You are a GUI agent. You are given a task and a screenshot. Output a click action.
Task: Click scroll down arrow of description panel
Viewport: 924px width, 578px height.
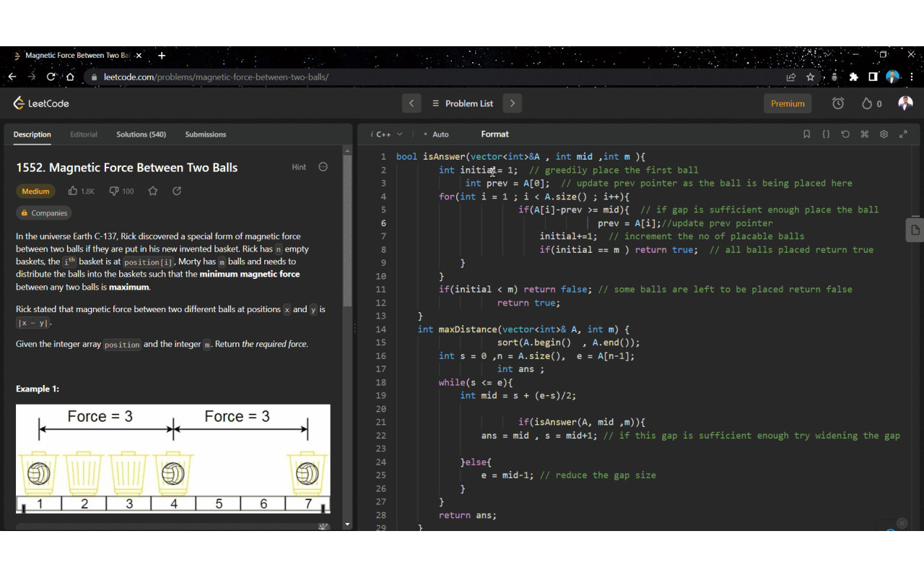pos(347,525)
